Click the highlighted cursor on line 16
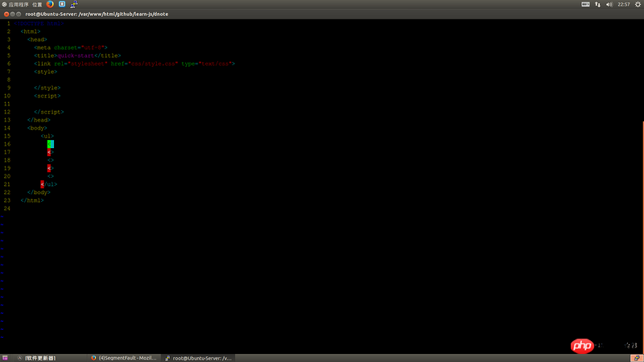 click(51, 144)
